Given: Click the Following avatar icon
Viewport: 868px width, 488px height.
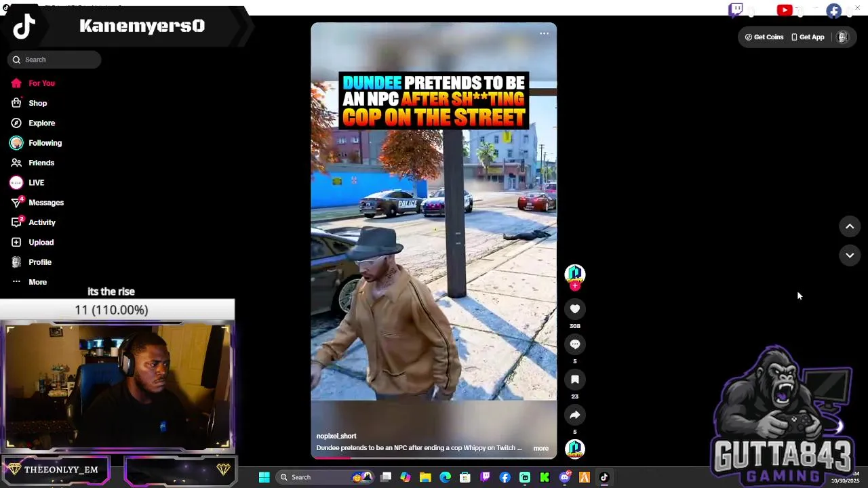Looking at the screenshot, I should click(16, 143).
